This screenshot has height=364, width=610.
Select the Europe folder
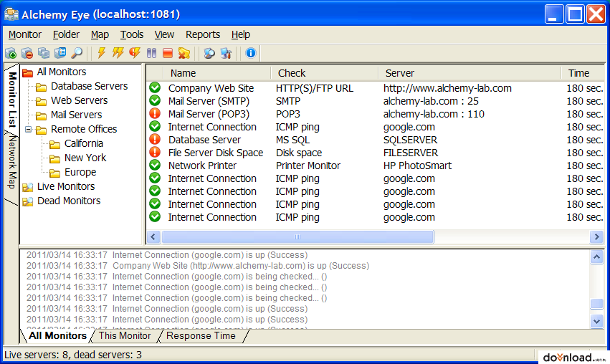80,172
